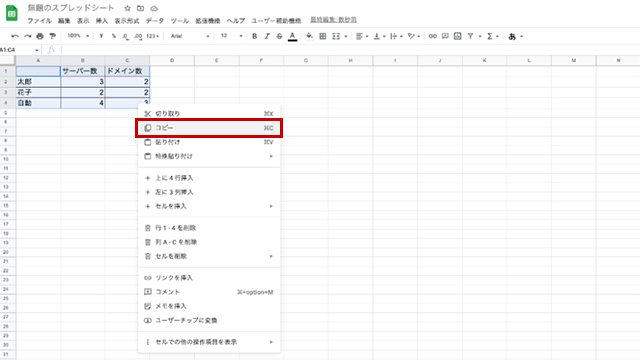Open text rotation options

pos(413,36)
